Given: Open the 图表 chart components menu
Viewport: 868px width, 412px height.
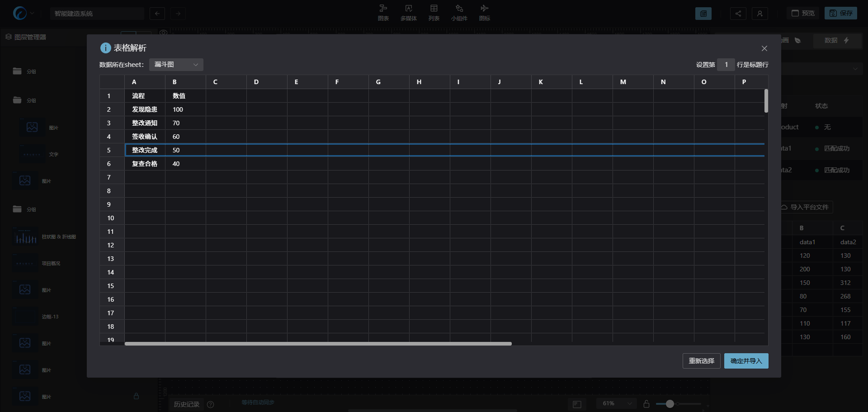Looking at the screenshot, I should [x=383, y=12].
